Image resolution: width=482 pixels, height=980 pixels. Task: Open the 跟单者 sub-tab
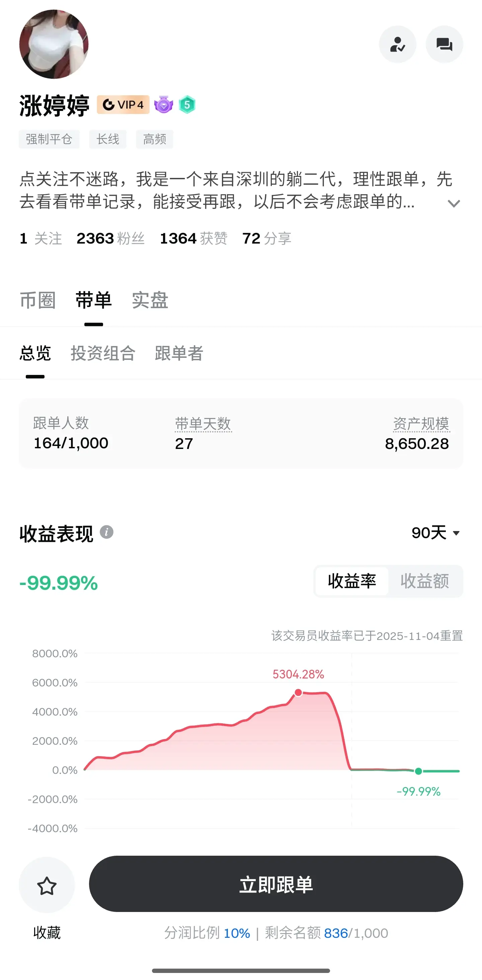tap(179, 353)
